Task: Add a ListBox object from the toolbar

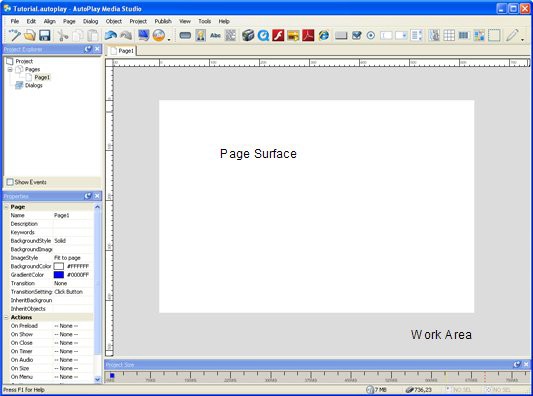Action: (416, 35)
